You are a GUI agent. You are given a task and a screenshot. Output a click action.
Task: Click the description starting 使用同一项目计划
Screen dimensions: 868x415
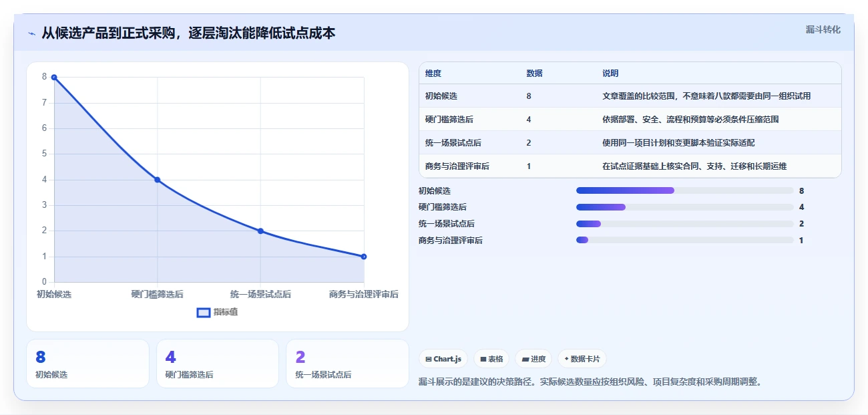pyautogui.click(x=678, y=143)
